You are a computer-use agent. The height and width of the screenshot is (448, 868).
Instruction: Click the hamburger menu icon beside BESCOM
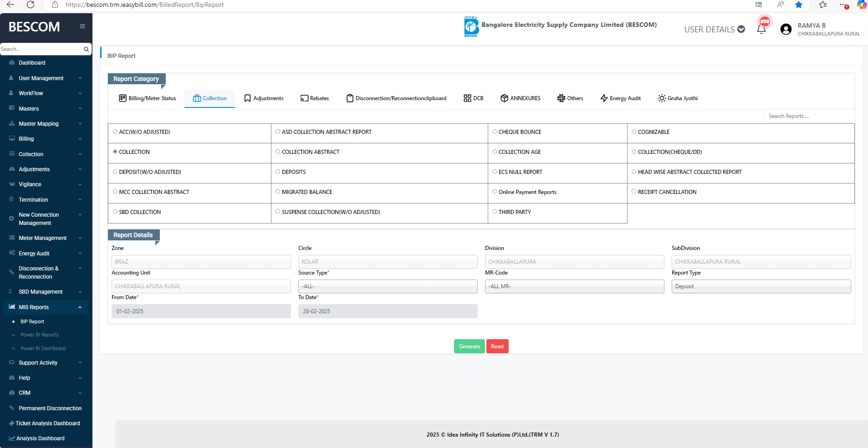pos(82,26)
